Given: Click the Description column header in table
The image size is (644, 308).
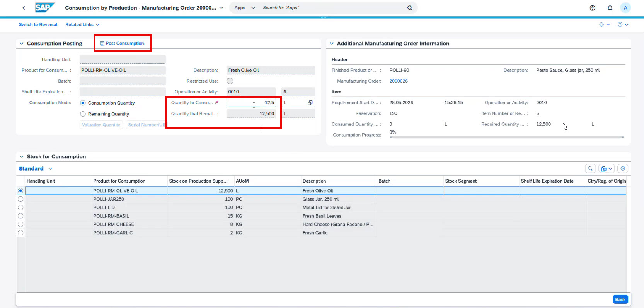Looking at the screenshot, I should tap(339, 181).
